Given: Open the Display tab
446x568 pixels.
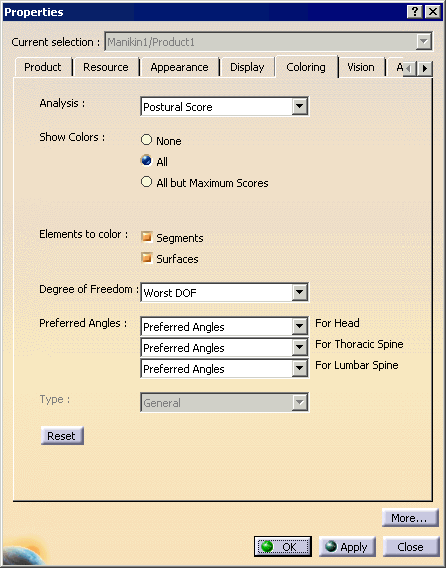Looking at the screenshot, I should tap(247, 67).
